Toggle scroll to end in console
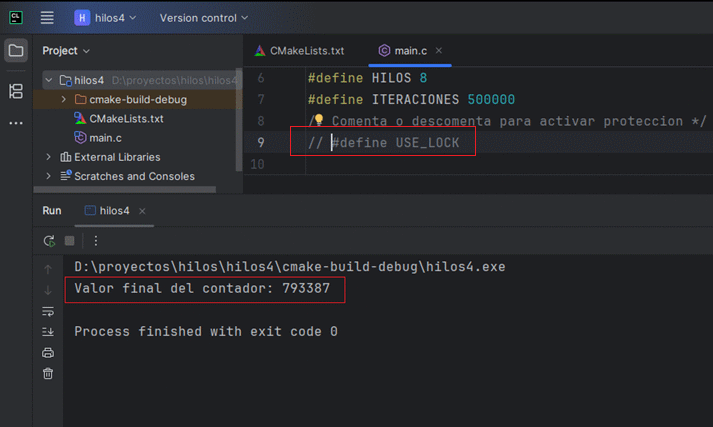 [x=48, y=332]
